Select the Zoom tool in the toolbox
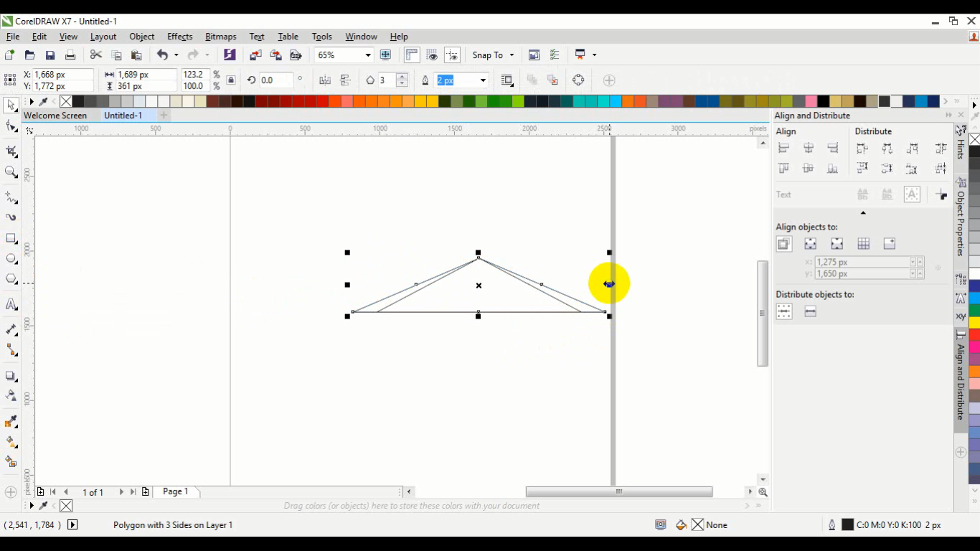980x551 pixels. (11, 172)
